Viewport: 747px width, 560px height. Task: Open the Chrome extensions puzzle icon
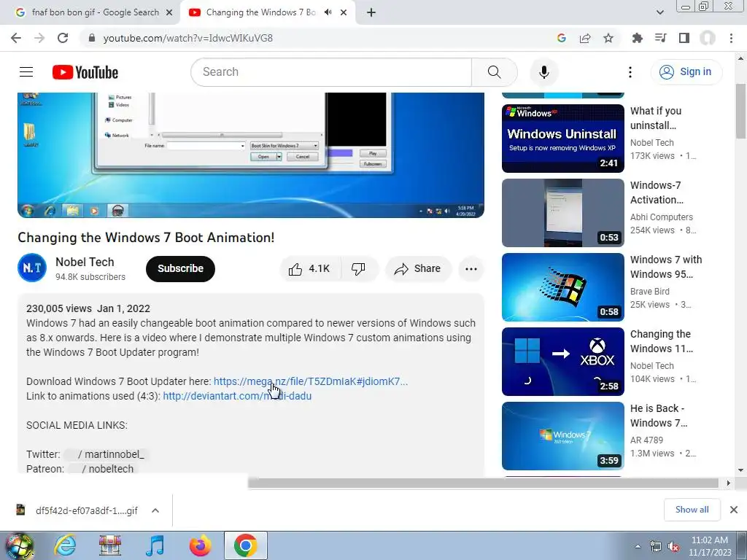[x=637, y=38]
